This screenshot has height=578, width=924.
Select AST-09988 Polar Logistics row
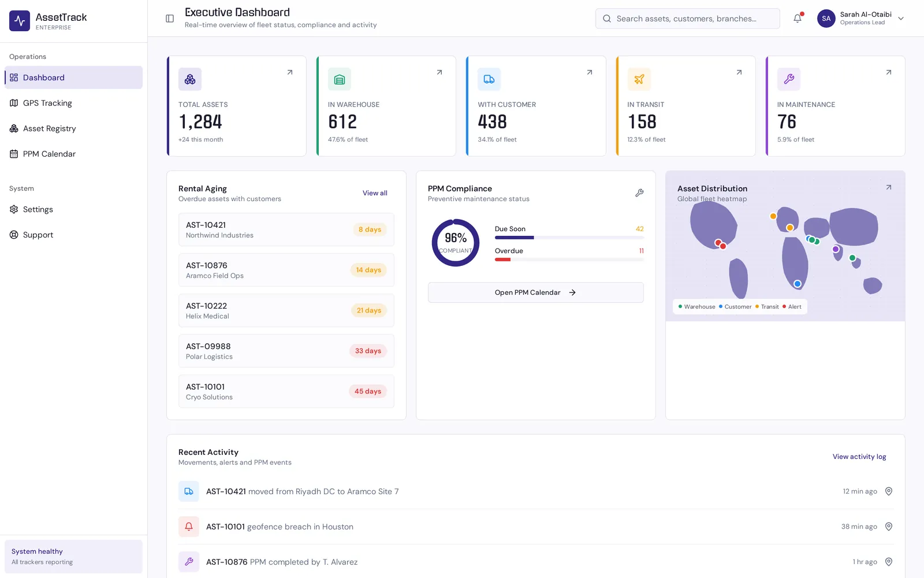pyautogui.click(x=286, y=351)
